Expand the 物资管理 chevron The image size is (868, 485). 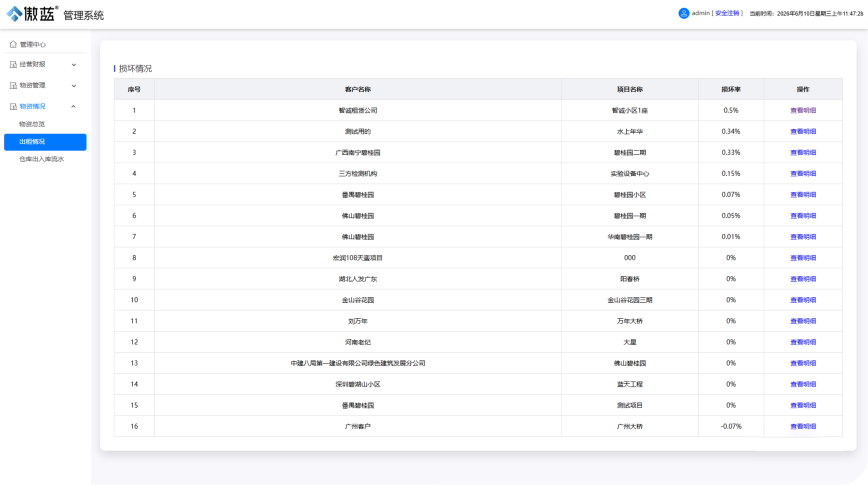coord(74,86)
